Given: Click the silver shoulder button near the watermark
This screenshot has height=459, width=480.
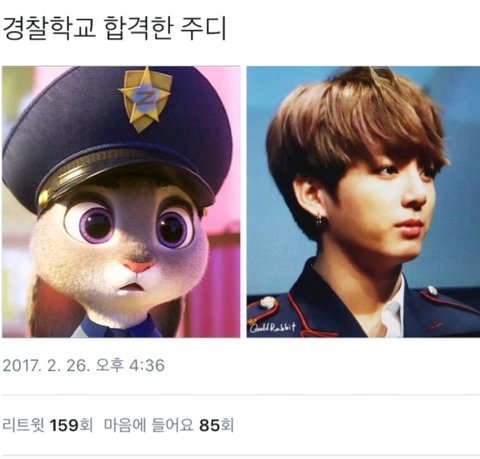Looking at the screenshot, I should point(267,303).
